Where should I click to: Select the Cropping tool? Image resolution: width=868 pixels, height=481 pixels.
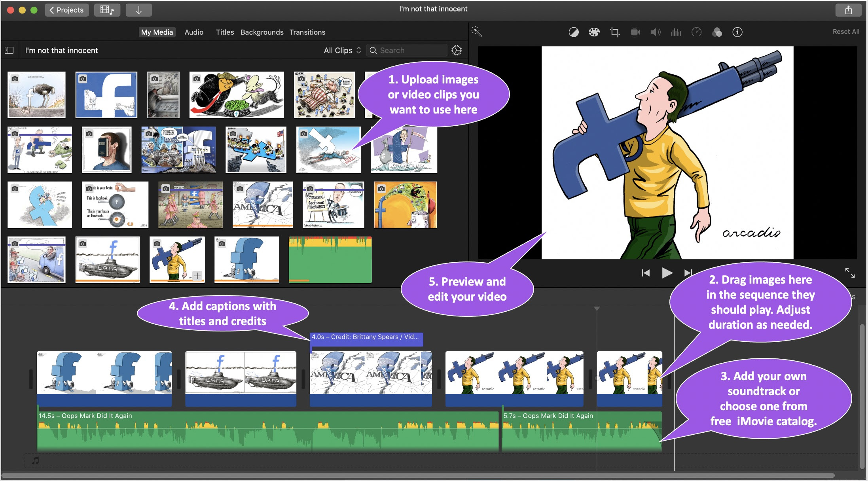614,32
